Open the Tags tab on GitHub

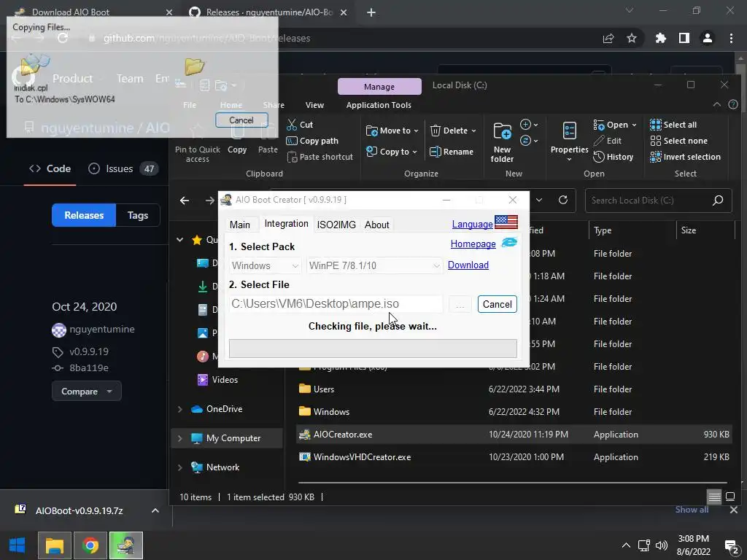[138, 215]
